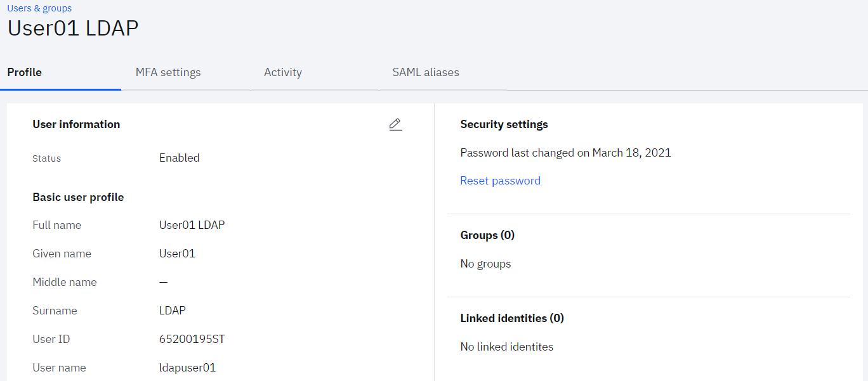Viewport: 868px width, 381px height.
Task: Click the Enabled status value
Action: click(x=179, y=158)
